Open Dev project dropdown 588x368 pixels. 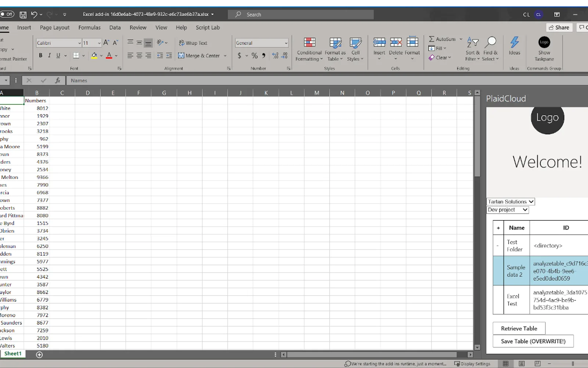[x=508, y=210]
